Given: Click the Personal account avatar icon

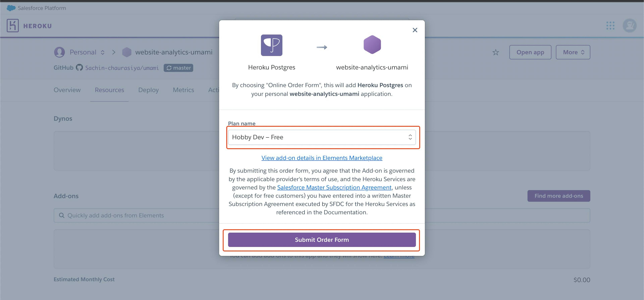Looking at the screenshot, I should click(x=59, y=52).
